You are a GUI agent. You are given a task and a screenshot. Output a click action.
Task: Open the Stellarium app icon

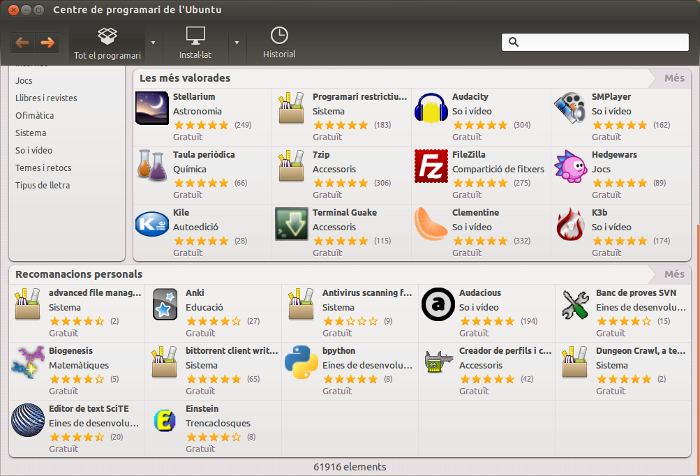[152, 108]
